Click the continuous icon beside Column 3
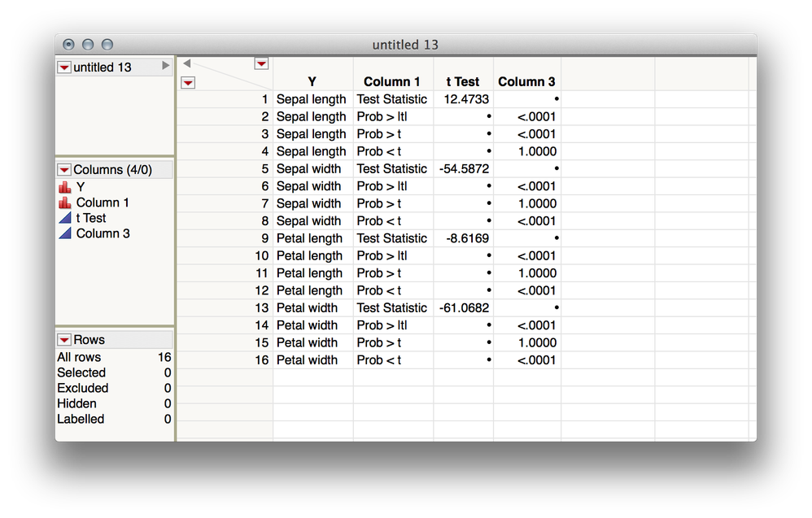The image size is (812, 518). click(x=65, y=234)
